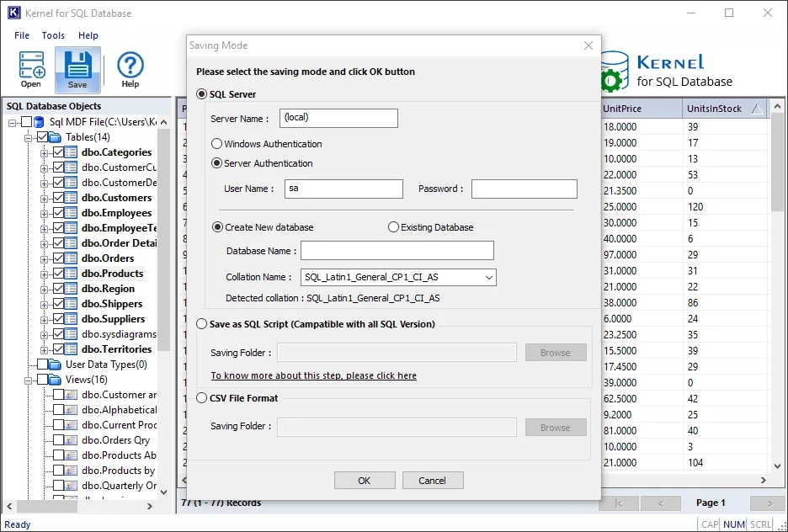This screenshot has width=788, height=532.
Task: Uncheck the Tables(14) checkbox
Action: [x=43, y=137]
